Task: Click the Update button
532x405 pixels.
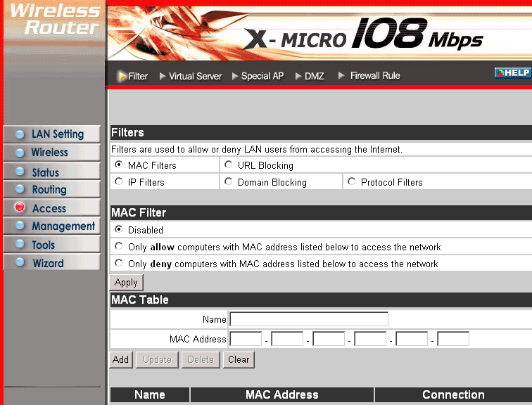Action: pyautogui.click(x=157, y=359)
